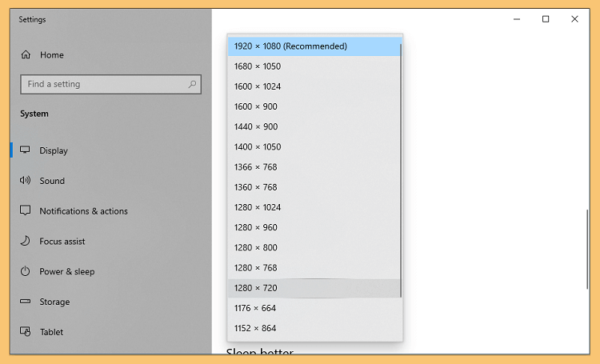
Task: Select 1400 × 1050 resolution
Action: 314,147
